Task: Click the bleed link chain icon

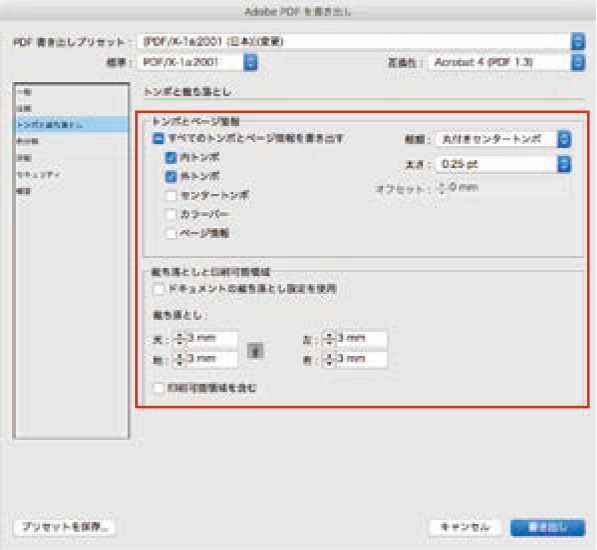Action: pyautogui.click(x=255, y=351)
